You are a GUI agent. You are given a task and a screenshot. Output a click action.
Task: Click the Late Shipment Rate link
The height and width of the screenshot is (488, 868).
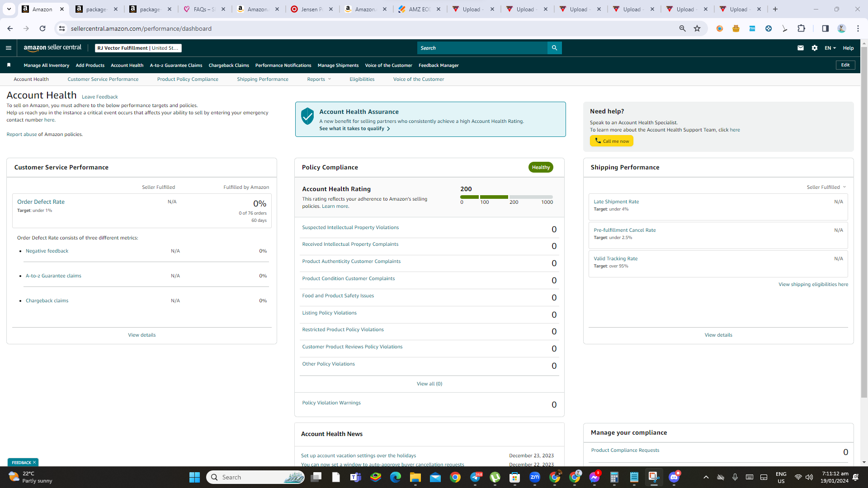[x=616, y=202]
